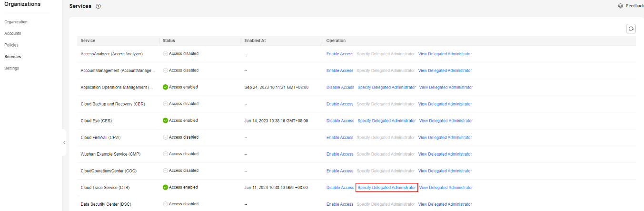This screenshot has width=644, height=211.
Task: Collapse the left sidebar with the arrow
Action: (x=64, y=142)
